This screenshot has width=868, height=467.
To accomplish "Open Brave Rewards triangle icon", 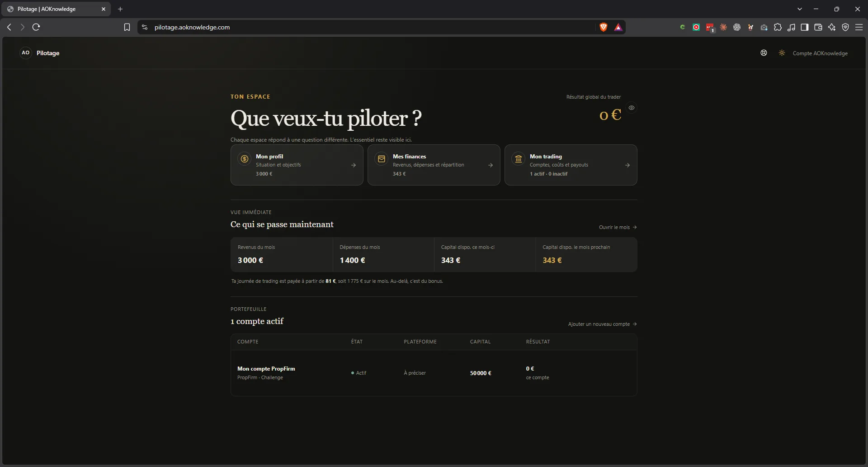I will tap(618, 27).
